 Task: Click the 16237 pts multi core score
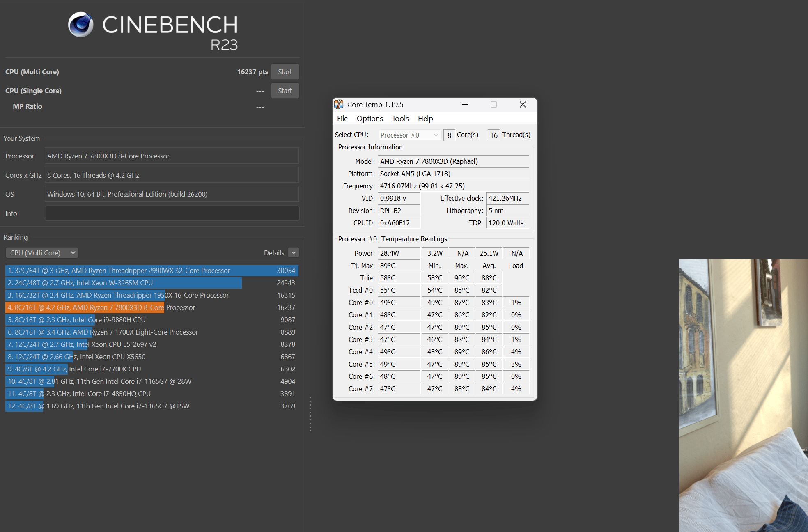(x=252, y=72)
